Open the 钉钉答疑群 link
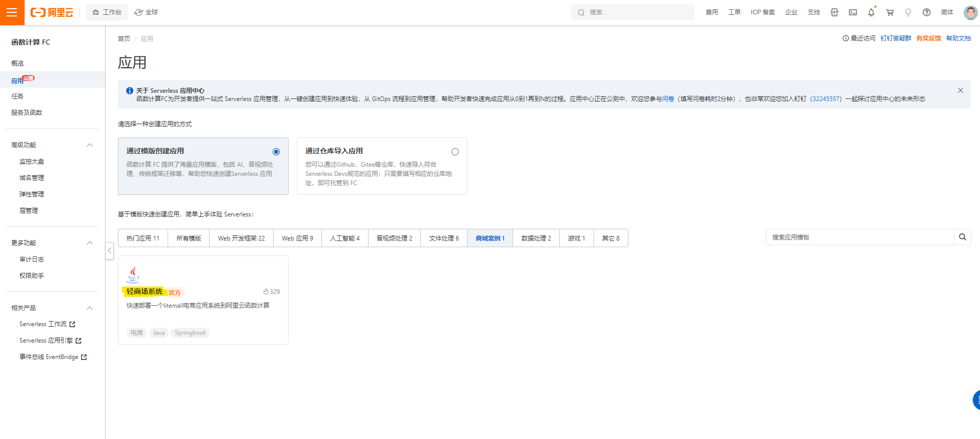 coord(896,38)
